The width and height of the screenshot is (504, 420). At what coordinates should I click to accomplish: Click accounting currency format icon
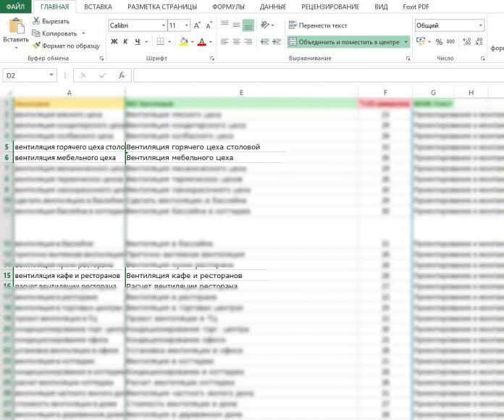coord(420,41)
